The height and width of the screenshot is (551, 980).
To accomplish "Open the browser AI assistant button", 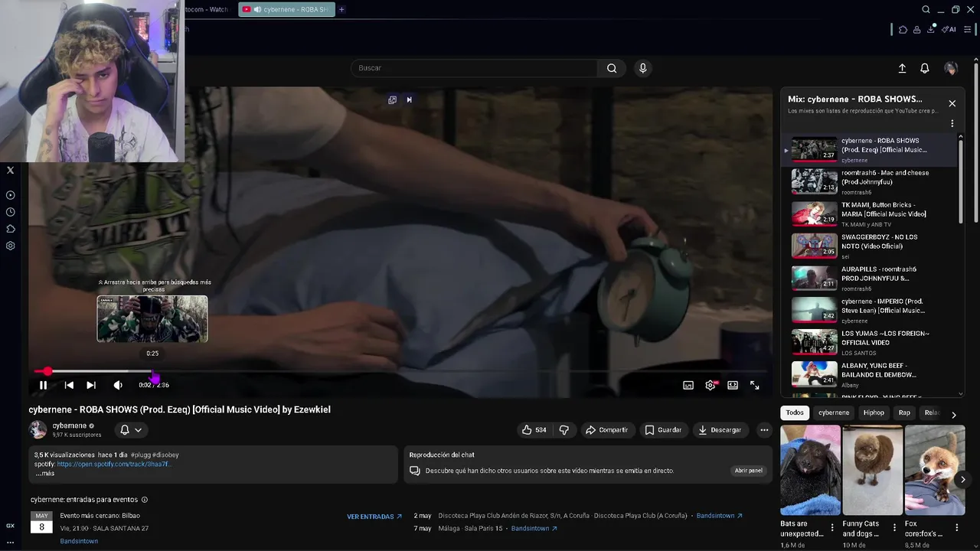I will click(x=949, y=29).
